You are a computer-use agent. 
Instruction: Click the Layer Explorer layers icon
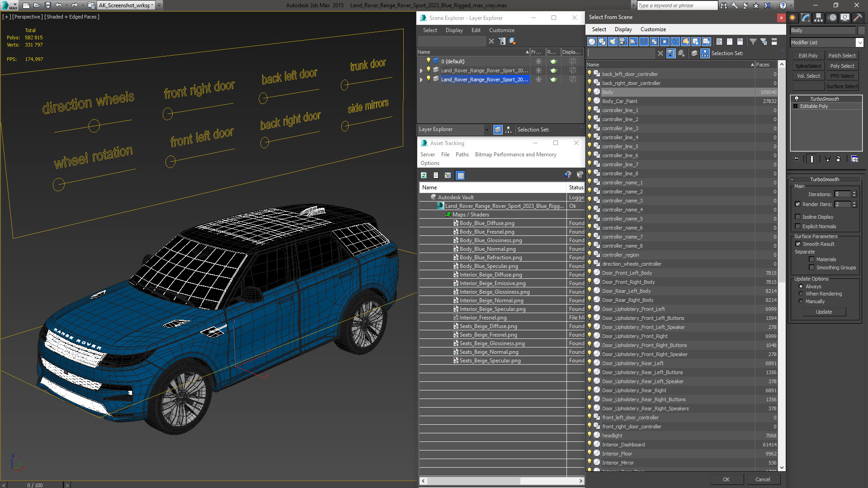point(498,130)
